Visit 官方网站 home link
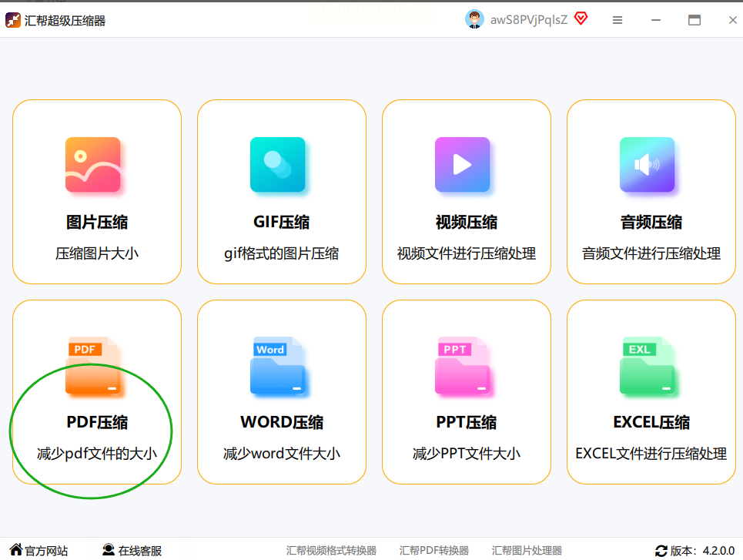This screenshot has height=560, width=743. coord(38,550)
